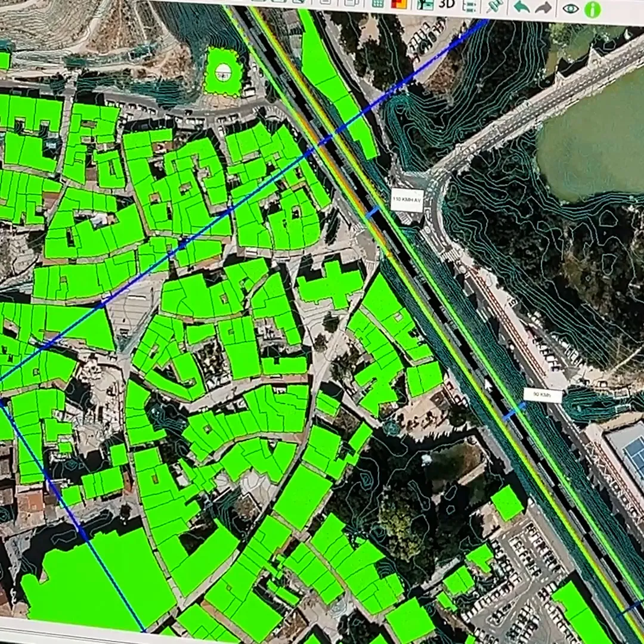Switch to 3D view
This screenshot has width=644, height=644.
(447, 4)
